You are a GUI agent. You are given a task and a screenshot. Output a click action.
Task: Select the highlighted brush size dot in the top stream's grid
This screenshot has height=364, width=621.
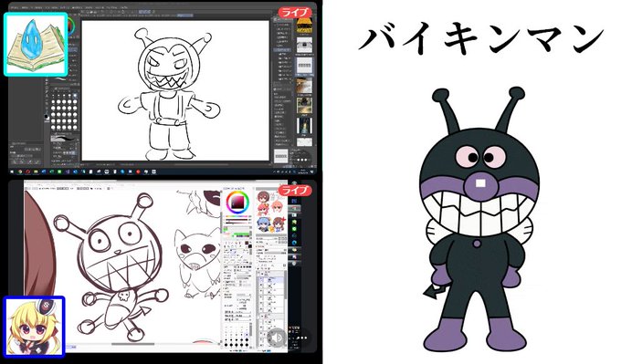click(75, 96)
